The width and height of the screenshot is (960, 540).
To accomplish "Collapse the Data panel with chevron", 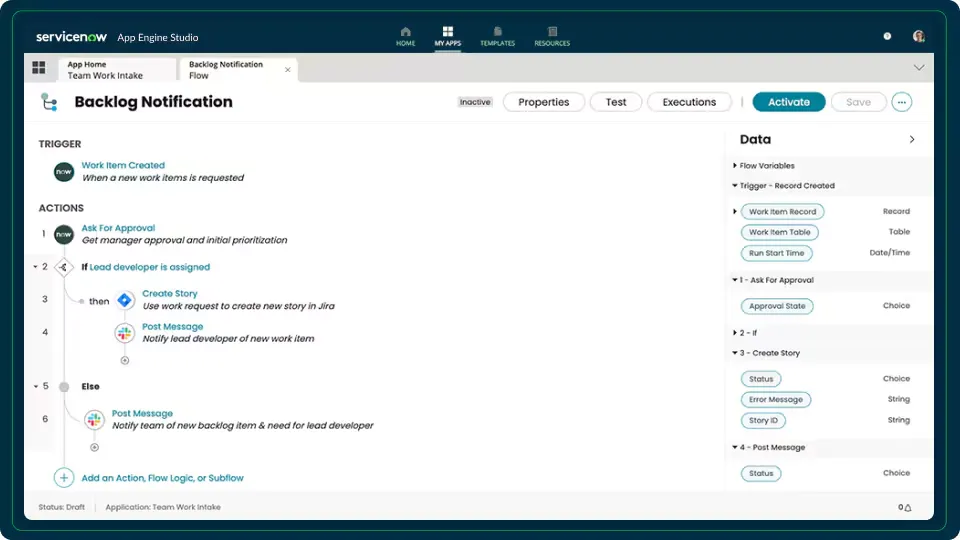I will point(911,140).
